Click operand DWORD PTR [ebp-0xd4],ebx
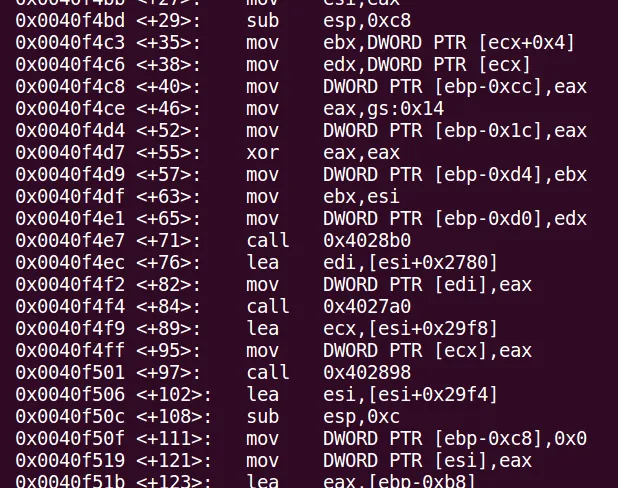Image resolution: width=618 pixels, height=488 pixels. click(455, 175)
